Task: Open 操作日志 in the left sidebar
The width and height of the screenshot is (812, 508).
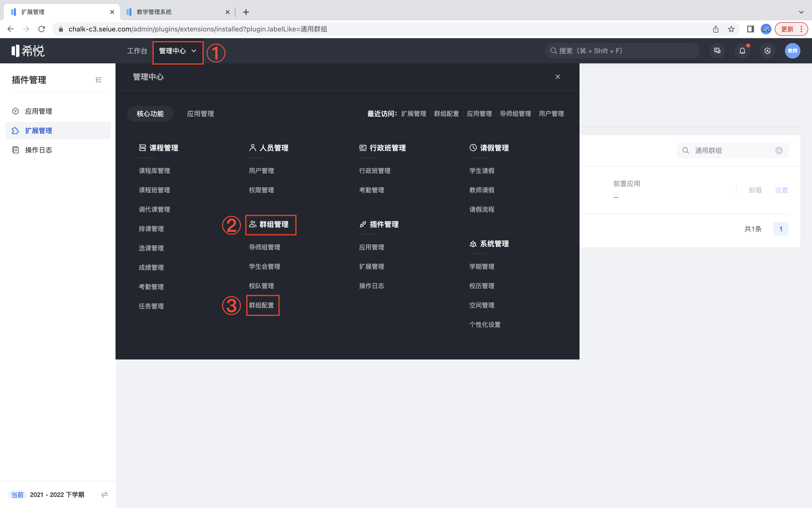Action: coord(58,150)
